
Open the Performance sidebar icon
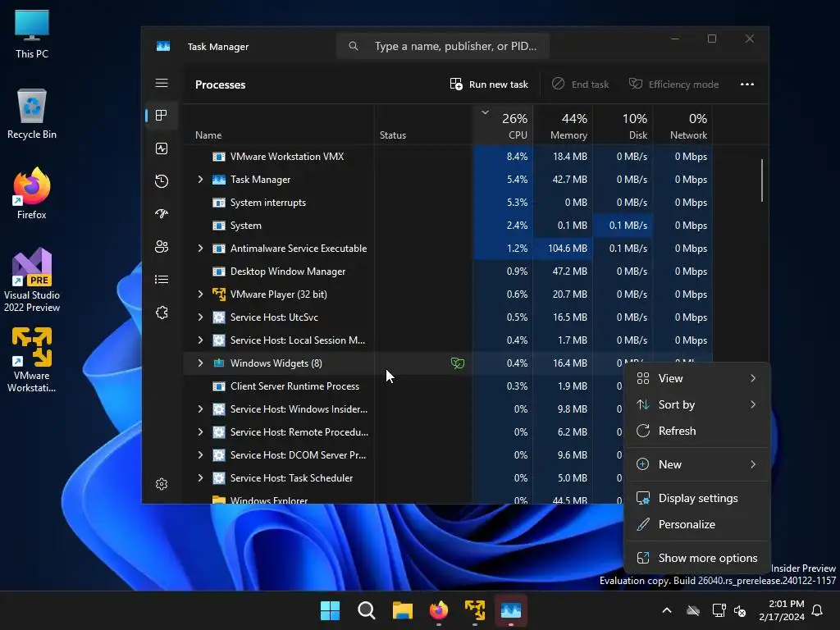pos(162,148)
